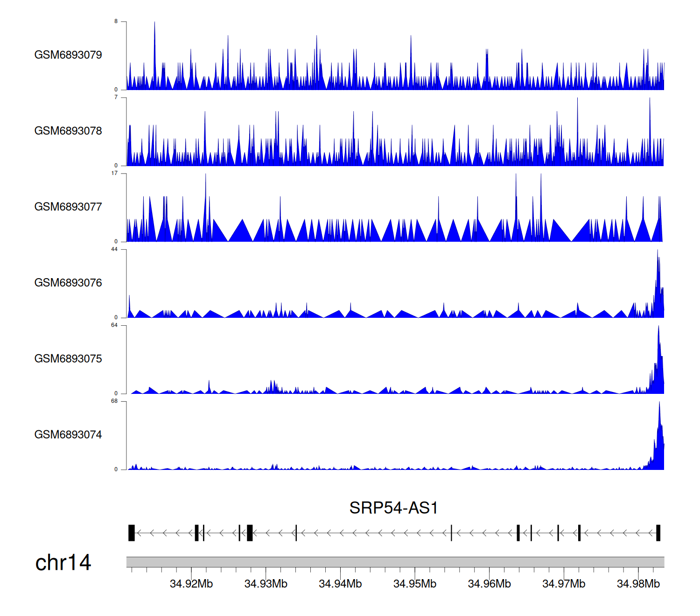Click the GSM6893077 track name
The image size is (700, 616).
tap(68, 207)
